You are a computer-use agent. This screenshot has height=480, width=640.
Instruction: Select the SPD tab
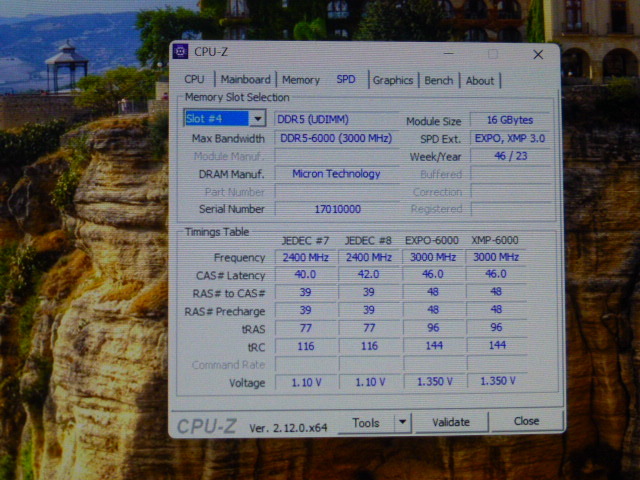pyautogui.click(x=346, y=79)
